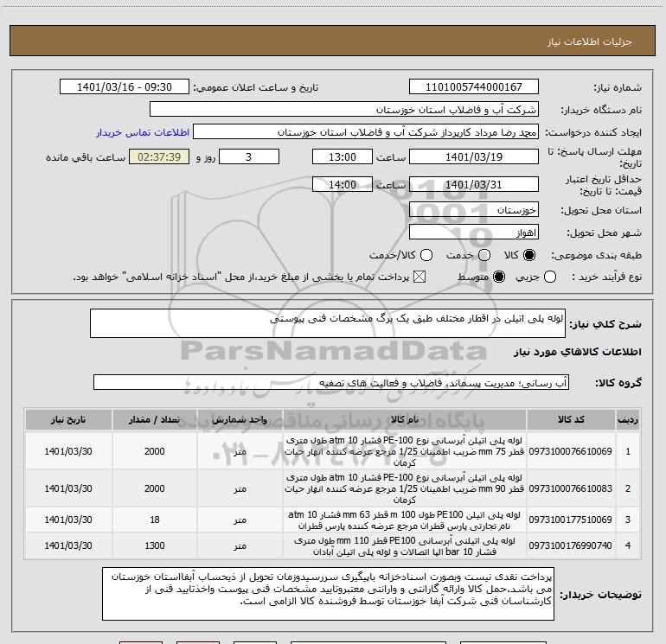
Task: Click remaining days field showing 3
Action: pyautogui.click(x=249, y=156)
